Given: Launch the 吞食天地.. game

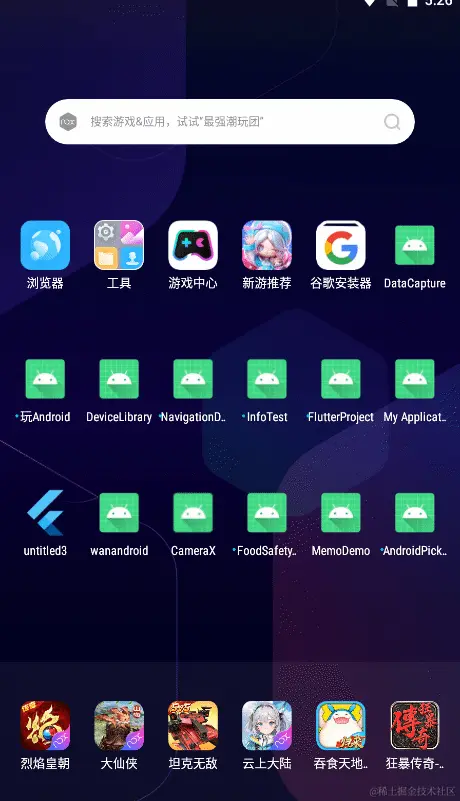Looking at the screenshot, I should tap(340, 725).
